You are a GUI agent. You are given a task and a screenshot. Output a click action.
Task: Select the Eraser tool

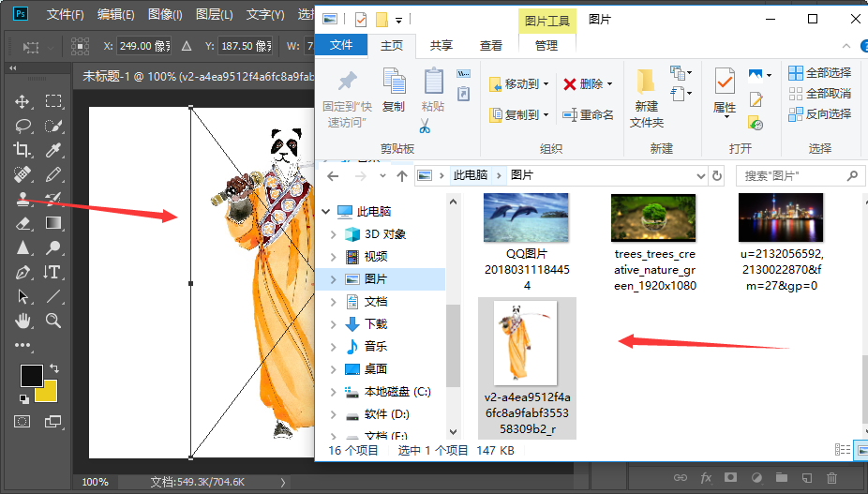(22, 223)
